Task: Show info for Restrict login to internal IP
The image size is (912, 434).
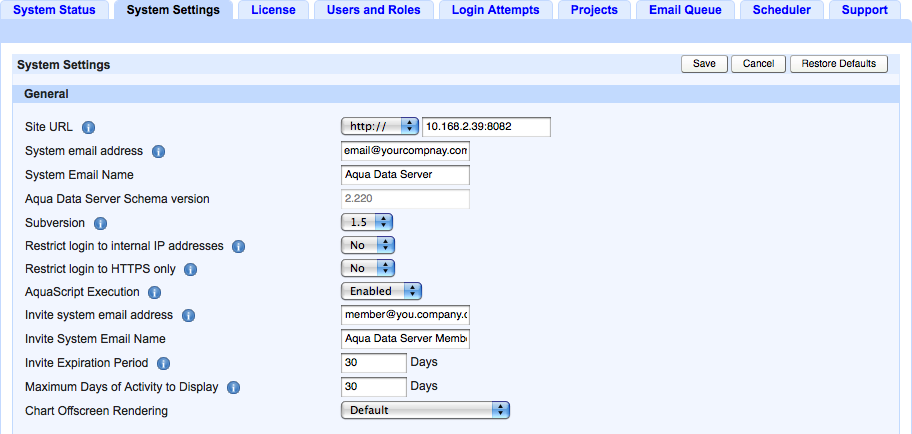Action: [x=238, y=247]
